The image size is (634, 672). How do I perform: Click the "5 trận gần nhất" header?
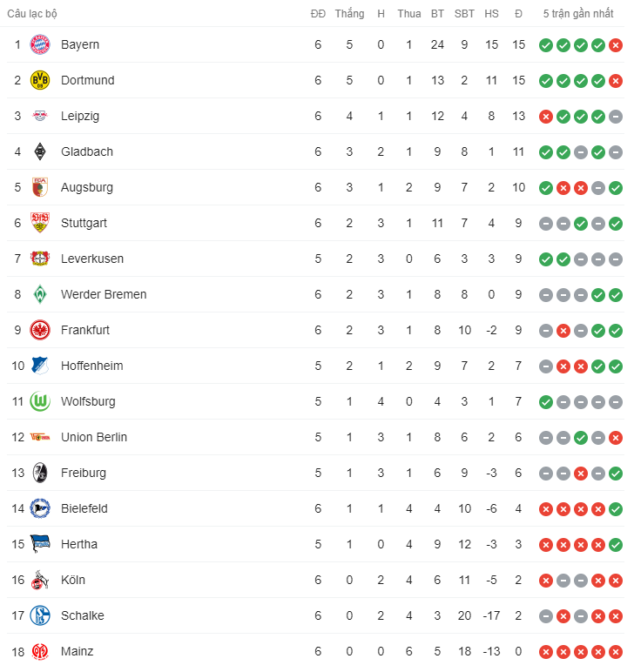pyautogui.click(x=579, y=14)
